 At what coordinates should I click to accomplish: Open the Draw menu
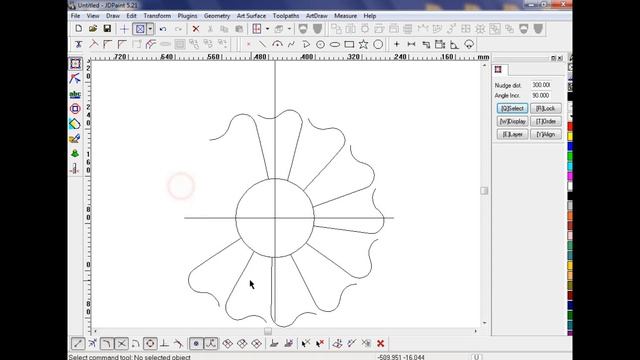(x=113, y=16)
